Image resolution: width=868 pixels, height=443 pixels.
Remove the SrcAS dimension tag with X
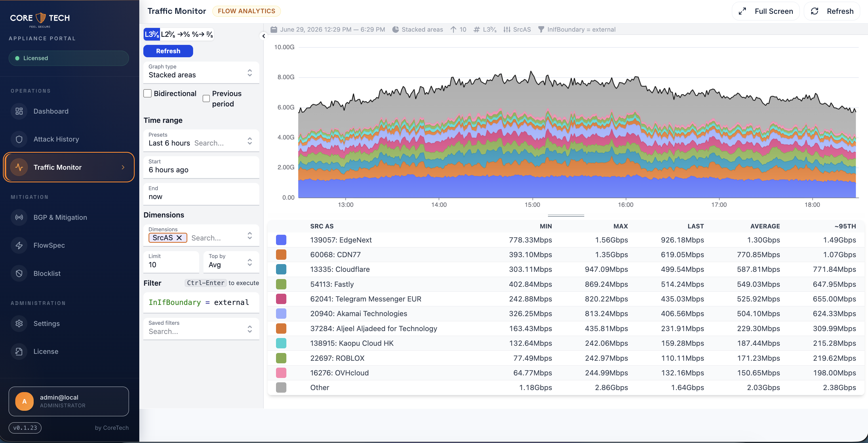(180, 238)
